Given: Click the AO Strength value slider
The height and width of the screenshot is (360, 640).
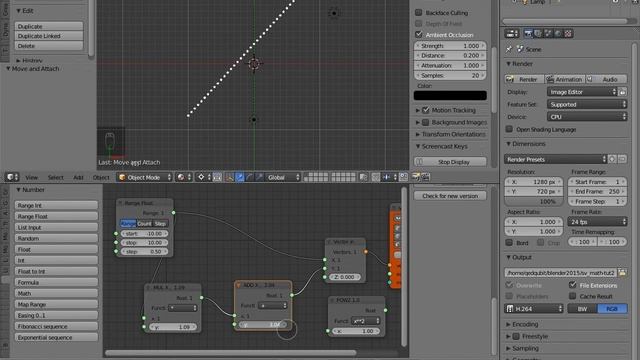Looking at the screenshot, I should (450, 46).
